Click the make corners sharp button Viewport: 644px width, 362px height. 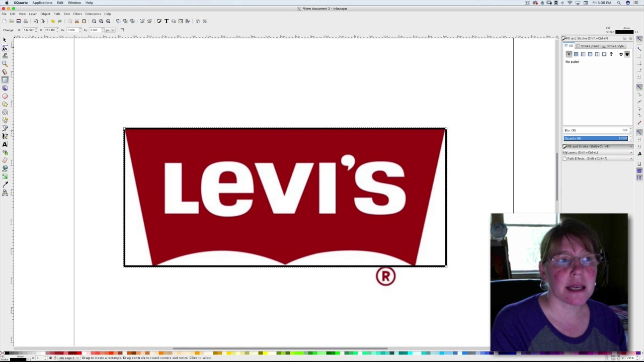point(122,30)
